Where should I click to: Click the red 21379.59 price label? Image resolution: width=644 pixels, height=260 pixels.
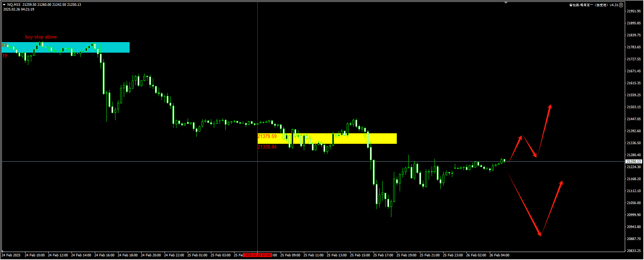[267, 137]
